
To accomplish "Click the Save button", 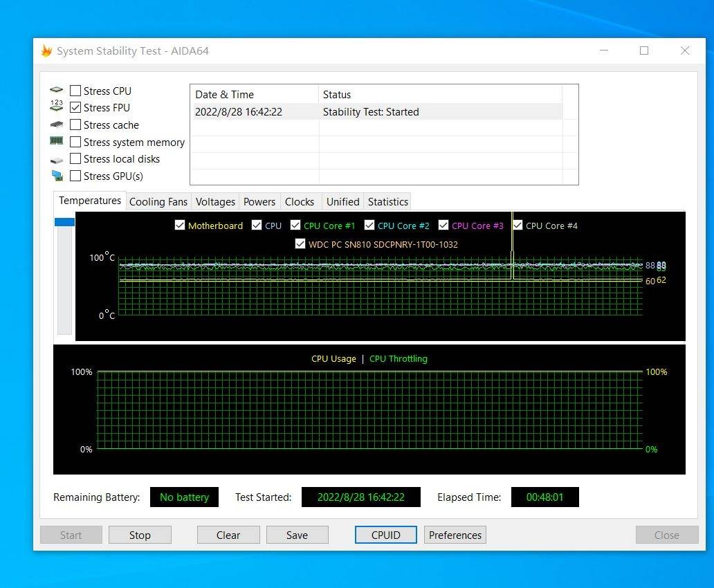I will 297,535.
